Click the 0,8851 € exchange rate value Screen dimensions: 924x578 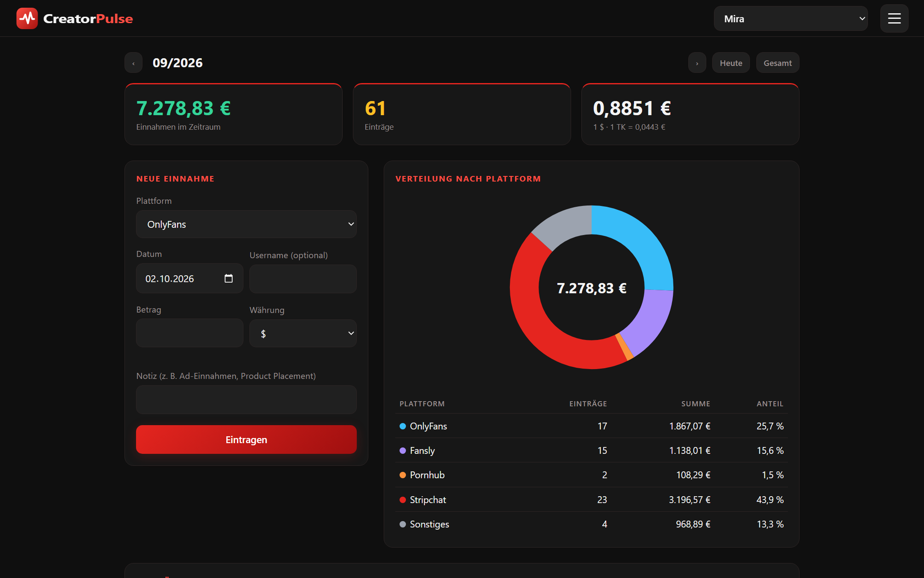click(632, 108)
